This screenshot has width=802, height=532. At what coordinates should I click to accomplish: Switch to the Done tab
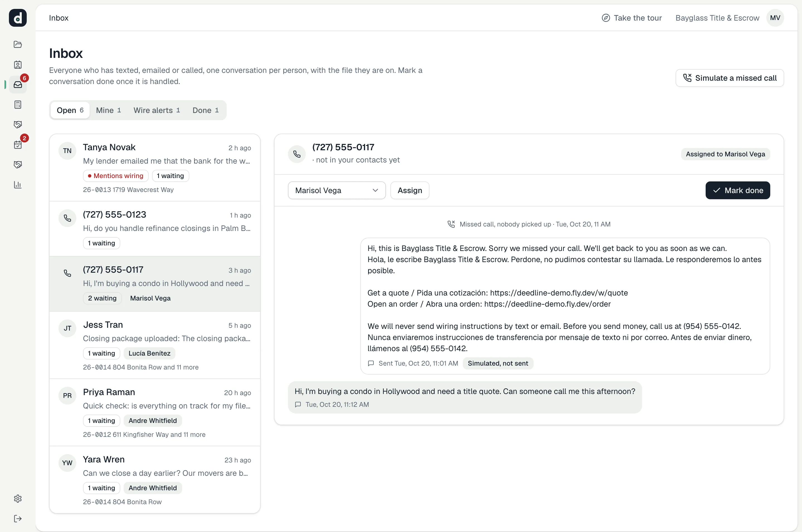tap(206, 110)
